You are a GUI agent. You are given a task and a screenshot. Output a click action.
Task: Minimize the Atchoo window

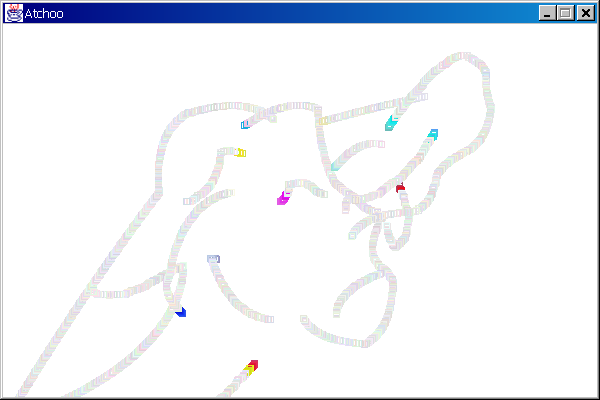point(548,13)
